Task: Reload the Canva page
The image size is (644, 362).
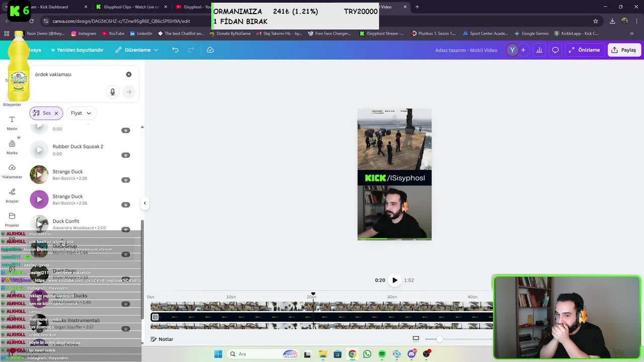Action: click(x=32, y=21)
